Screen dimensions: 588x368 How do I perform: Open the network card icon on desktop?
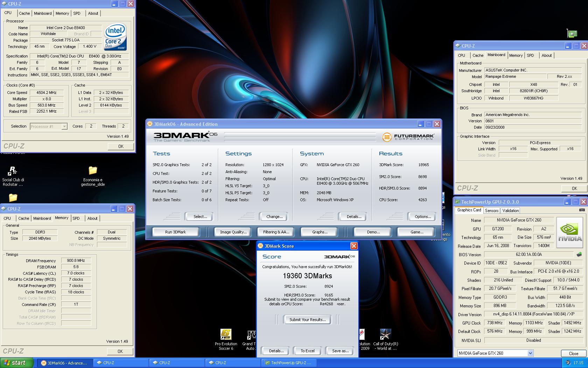572,33
